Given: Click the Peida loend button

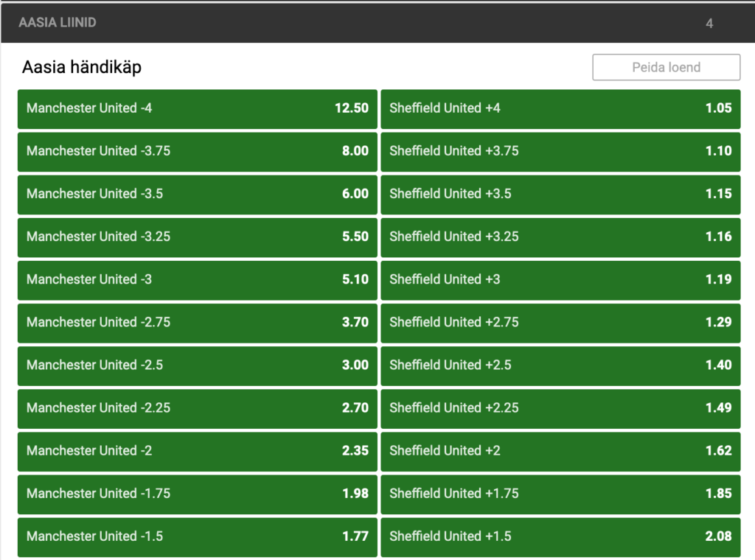Looking at the screenshot, I should point(666,67).
